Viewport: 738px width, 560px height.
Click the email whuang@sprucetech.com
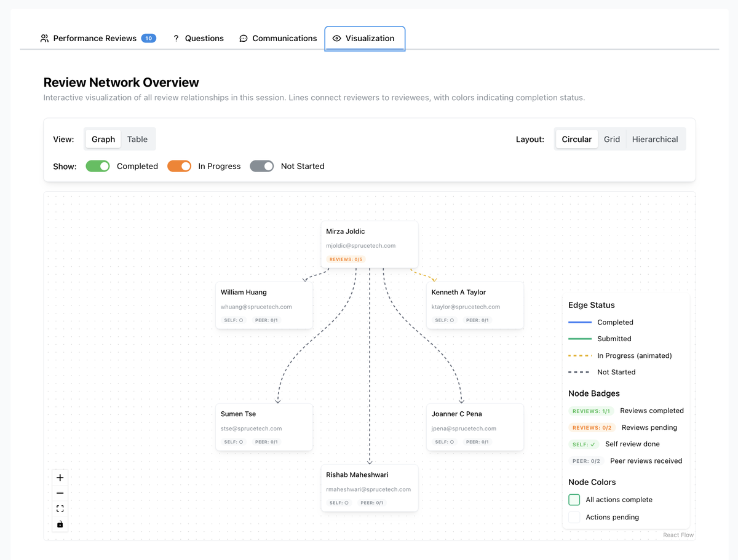tap(256, 307)
